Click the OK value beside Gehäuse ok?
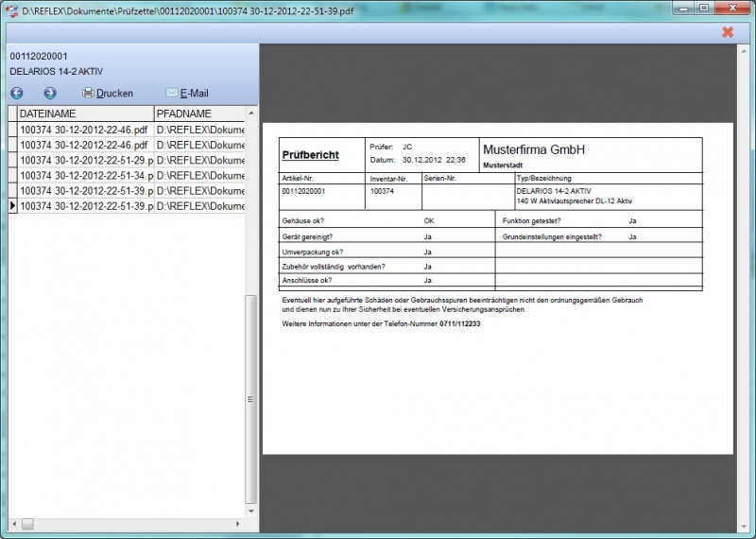Screen dimensions: 756x539 point(429,221)
